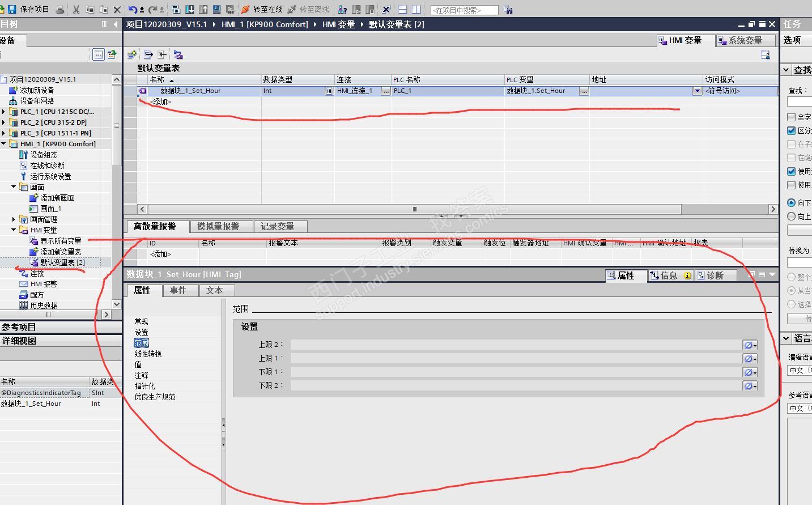The width and height of the screenshot is (812, 505).
Task: Select the 向下 search direction radio
Action: tap(791, 203)
